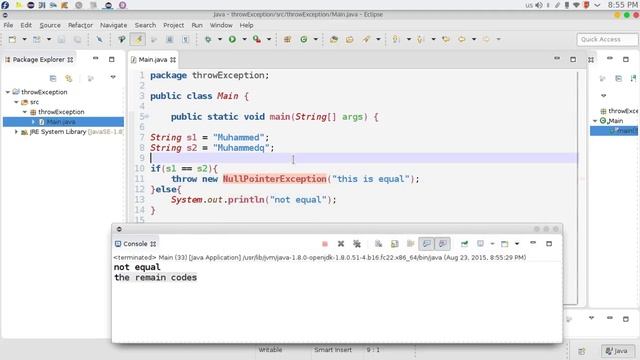Focus the Quick Access search field
Screen dimensions: 640x360
pyautogui.click(x=607, y=40)
